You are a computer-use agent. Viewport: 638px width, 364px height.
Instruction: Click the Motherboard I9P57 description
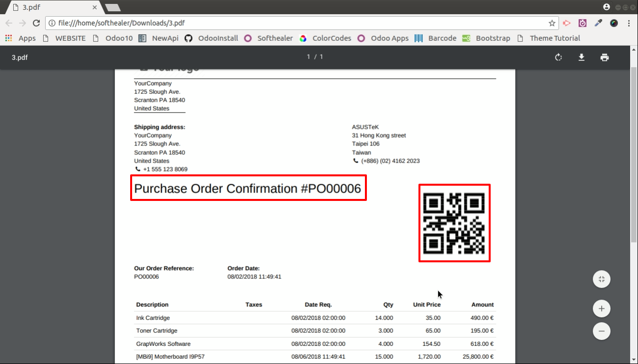170,357
